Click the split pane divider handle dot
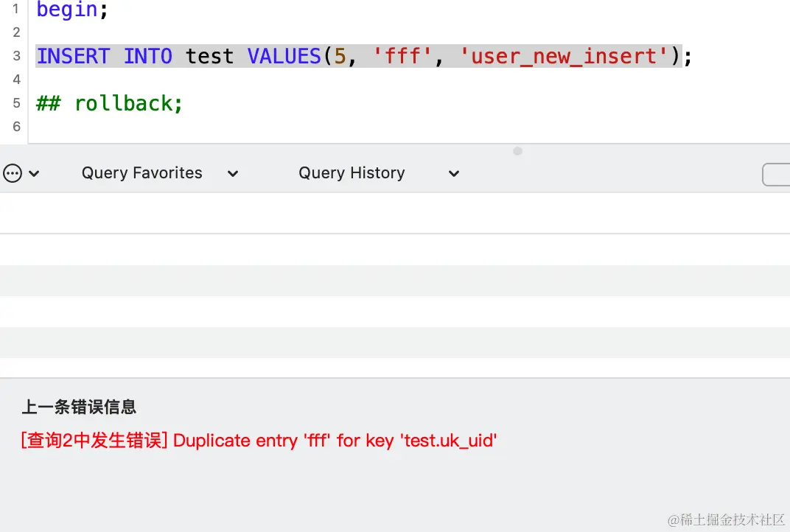Viewport: 790px width, 532px height. tap(517, 151)
